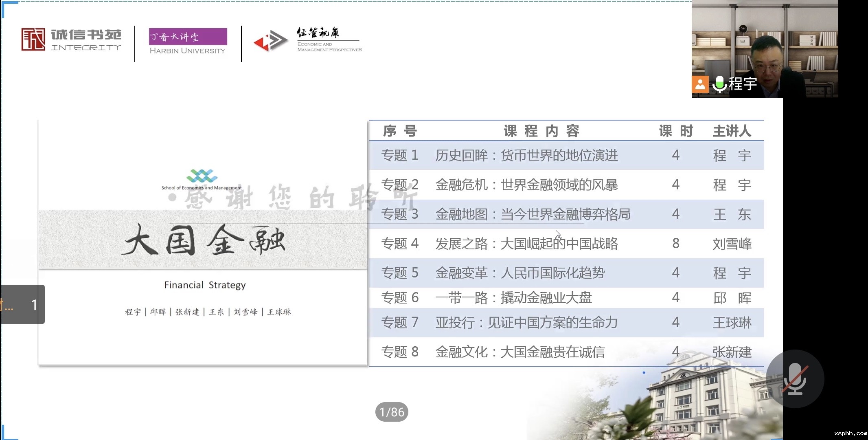The width and height of the screenshot is (868, 440).
Task: Click the 课程内容 column header
Action: pos(541,131)
